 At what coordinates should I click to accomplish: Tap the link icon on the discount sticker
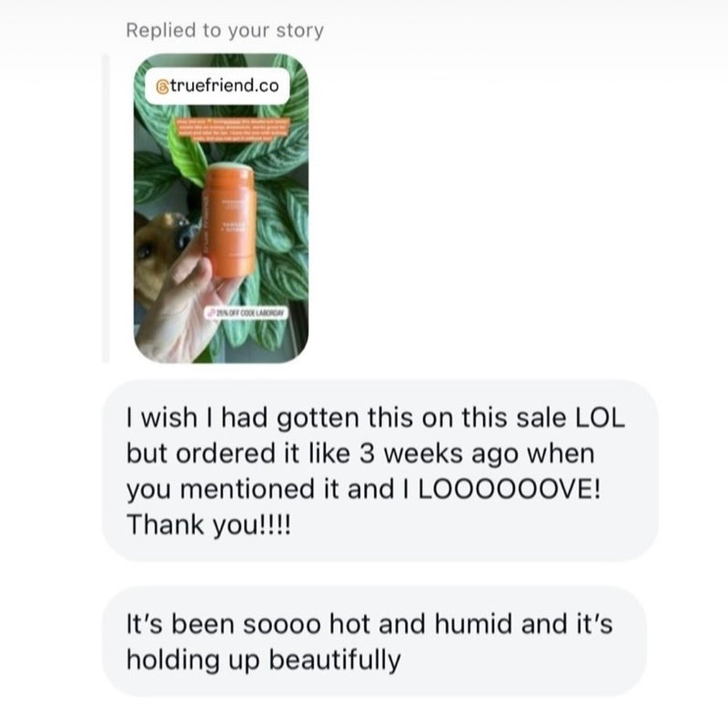(x=211, y=313)
